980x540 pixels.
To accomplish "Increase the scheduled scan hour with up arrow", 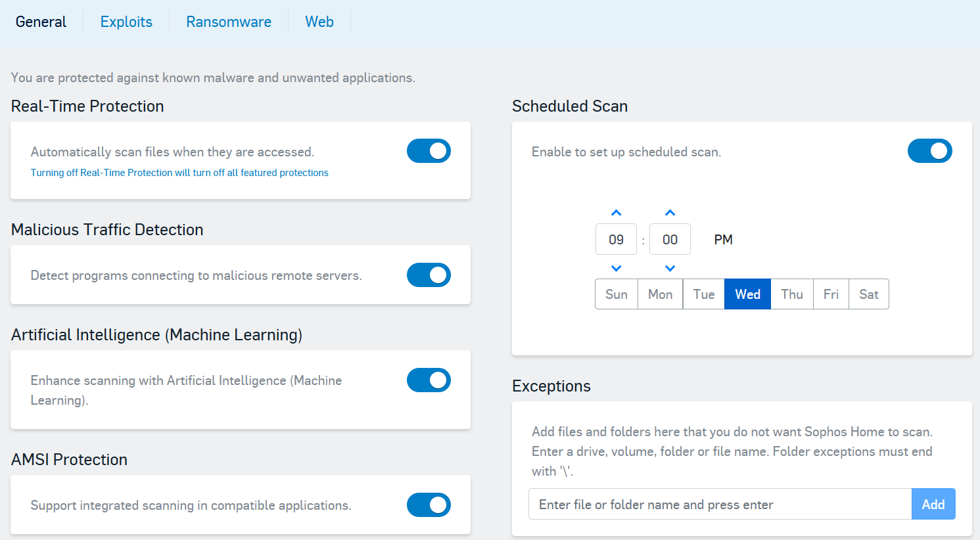I will click(616, 212).
